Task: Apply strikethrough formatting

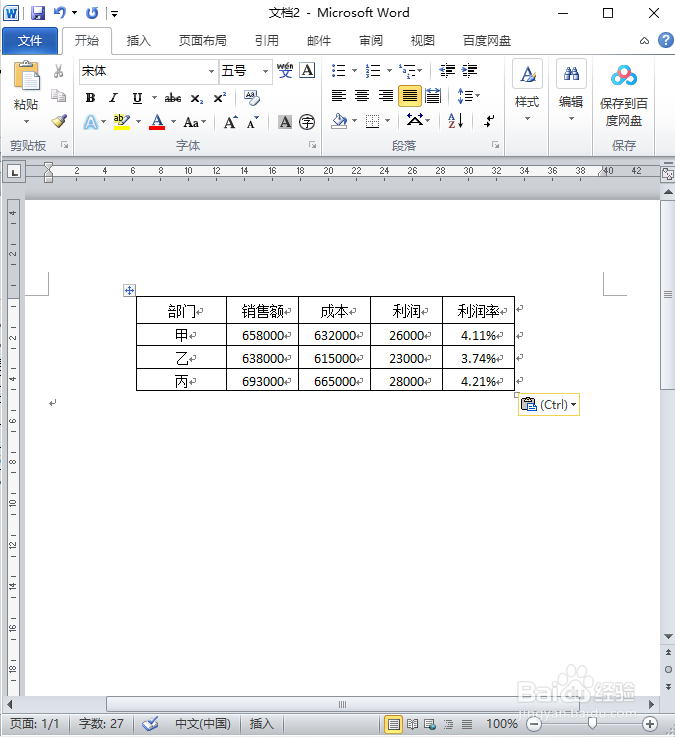Action: (173, 98)
